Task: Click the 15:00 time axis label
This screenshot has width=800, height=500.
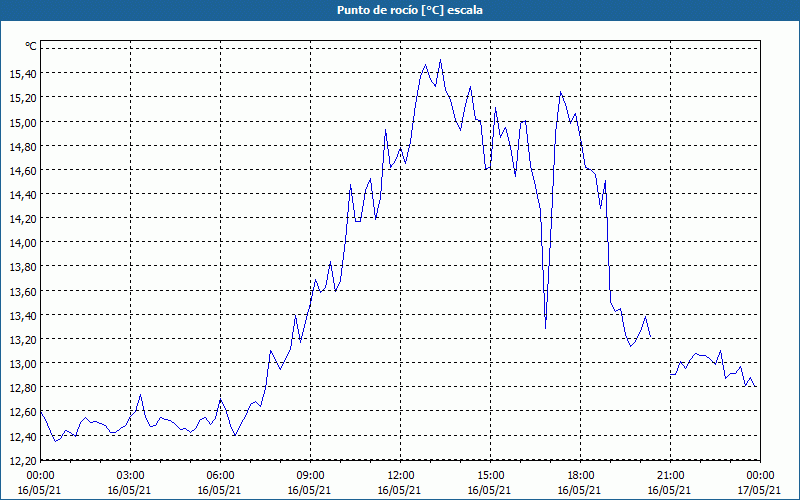Action: pos(490,476)
